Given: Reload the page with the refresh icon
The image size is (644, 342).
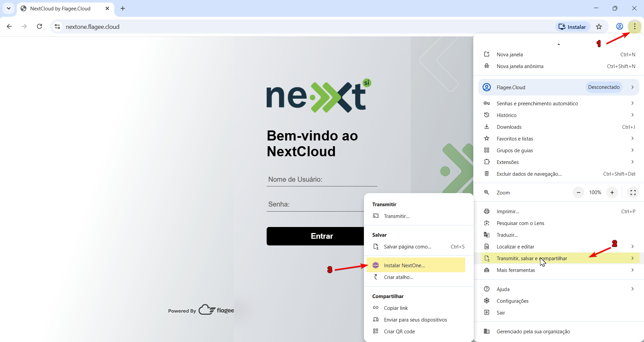Looking at the screenshot, I should [40, 26].
